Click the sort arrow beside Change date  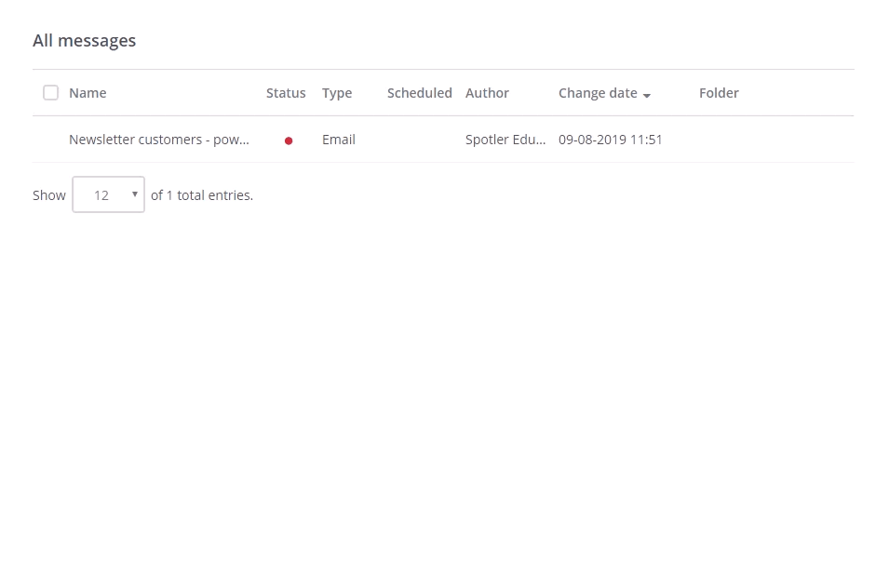click(x=647, y=95)
